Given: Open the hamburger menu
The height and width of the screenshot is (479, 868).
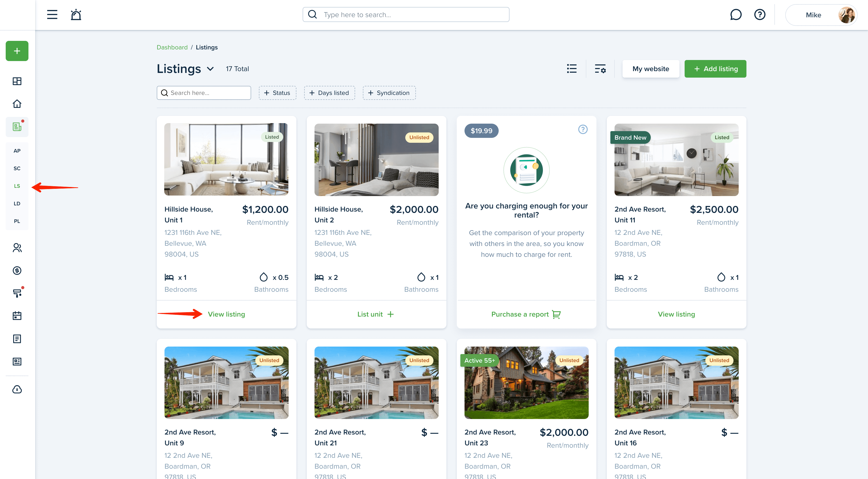Looking at the screenshot, I should (x=52, y=14).
